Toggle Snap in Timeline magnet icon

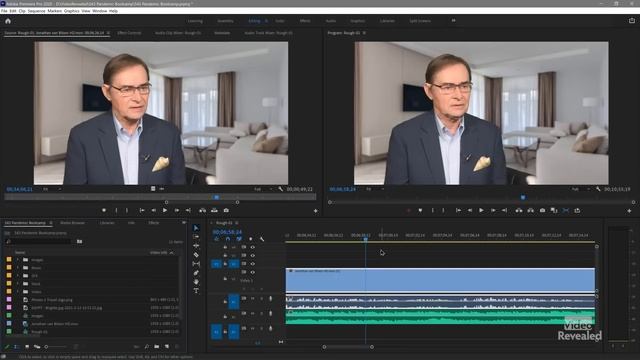point(228,239)
